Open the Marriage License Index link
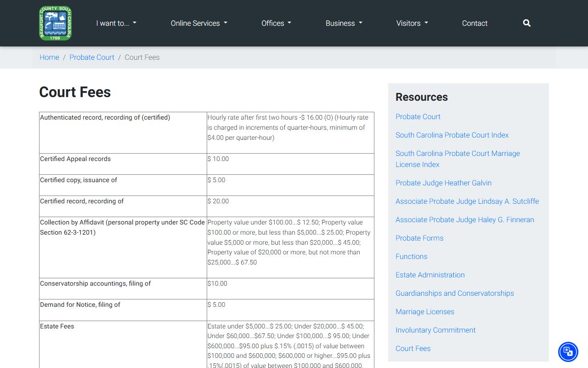 (x=458, y=159)
